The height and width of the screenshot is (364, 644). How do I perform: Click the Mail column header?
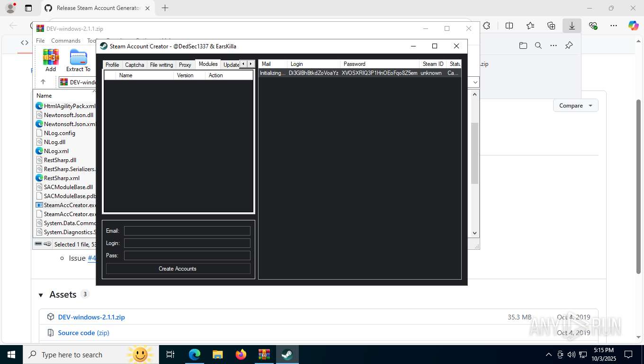click(273, 64)
